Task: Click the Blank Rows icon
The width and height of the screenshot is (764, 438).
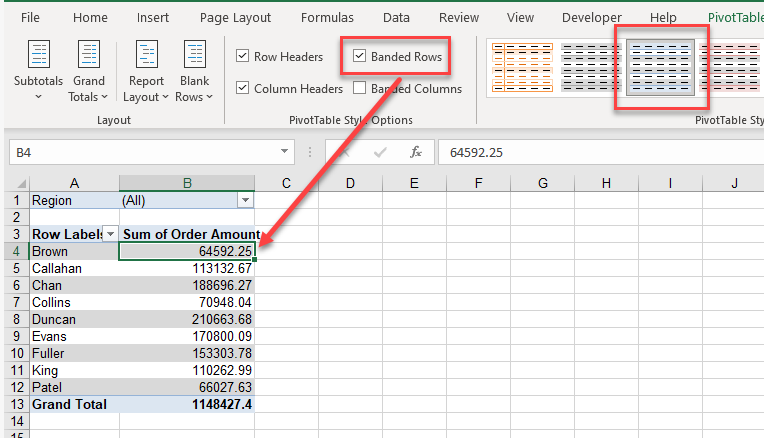Action: [x=194, y=55]
